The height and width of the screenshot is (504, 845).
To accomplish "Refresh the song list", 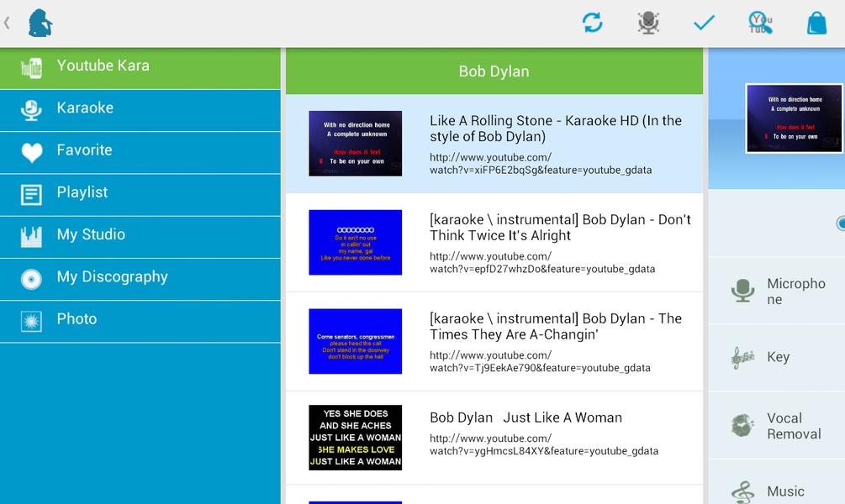I will 592,23.
